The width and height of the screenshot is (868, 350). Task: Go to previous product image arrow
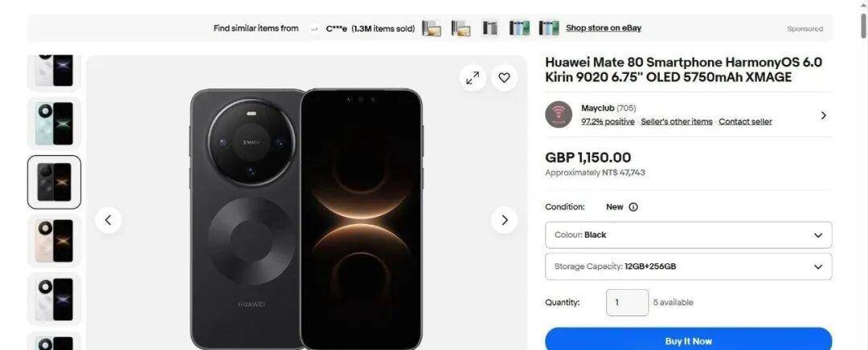[108, 220]
